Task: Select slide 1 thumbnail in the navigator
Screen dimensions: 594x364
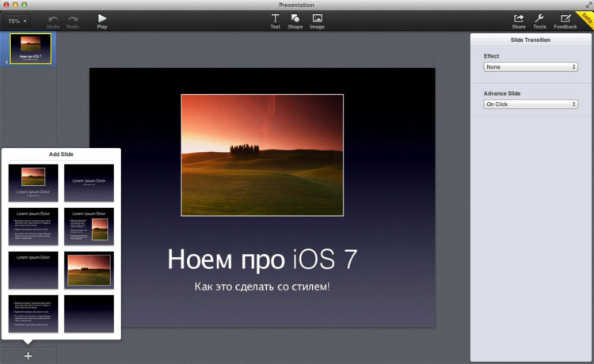Action: point(30,49)
